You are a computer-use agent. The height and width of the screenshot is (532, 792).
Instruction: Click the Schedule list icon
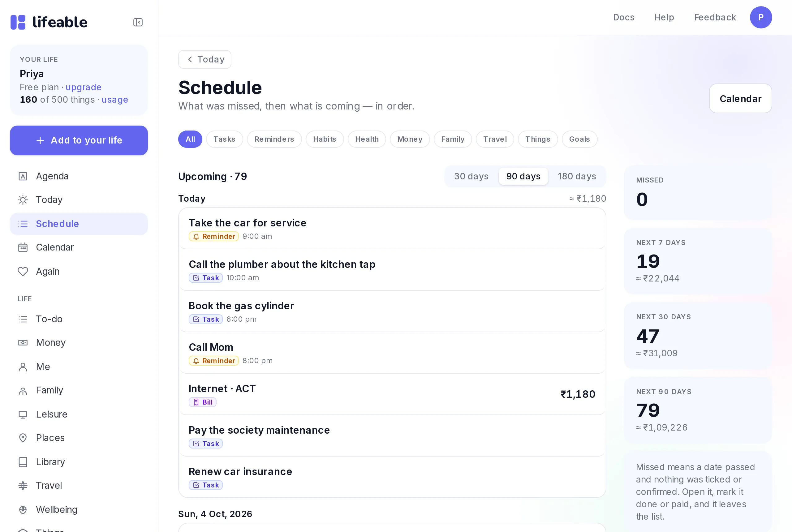pyautogui.click(x=23, y=224)
